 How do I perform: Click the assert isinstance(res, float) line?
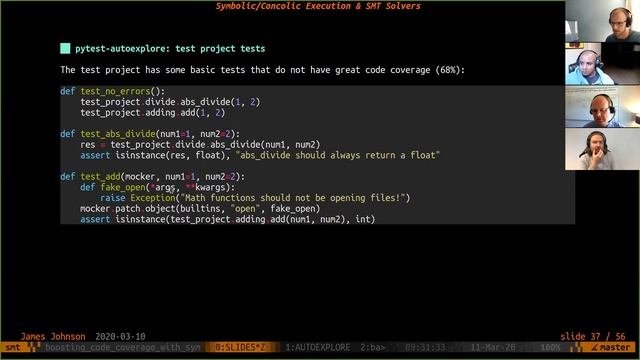(260, 155)
